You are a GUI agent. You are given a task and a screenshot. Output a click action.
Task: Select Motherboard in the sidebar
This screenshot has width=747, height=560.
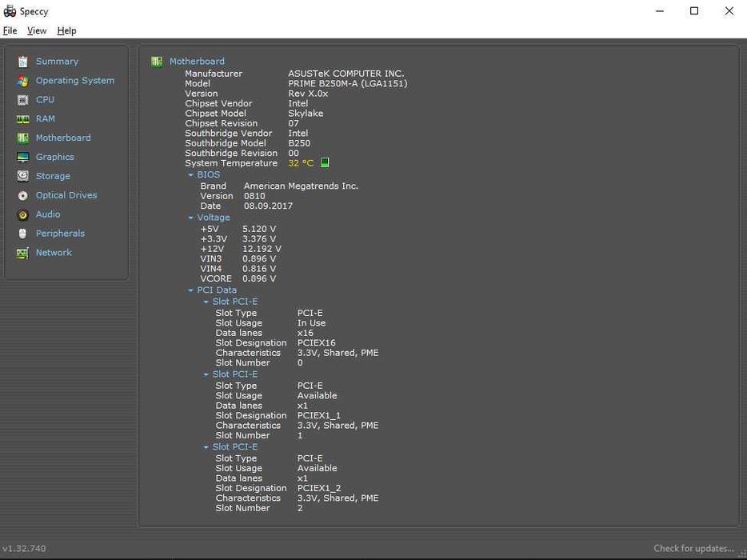[x=63, y=138]
